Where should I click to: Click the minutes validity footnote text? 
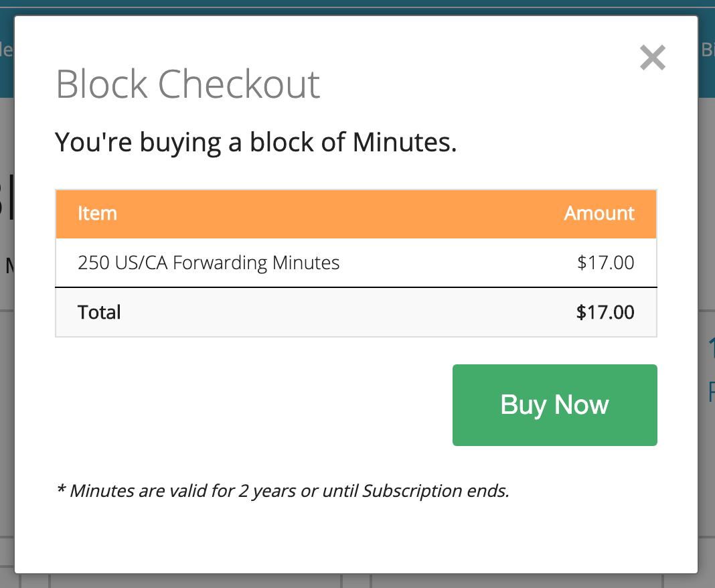(283, 491)
